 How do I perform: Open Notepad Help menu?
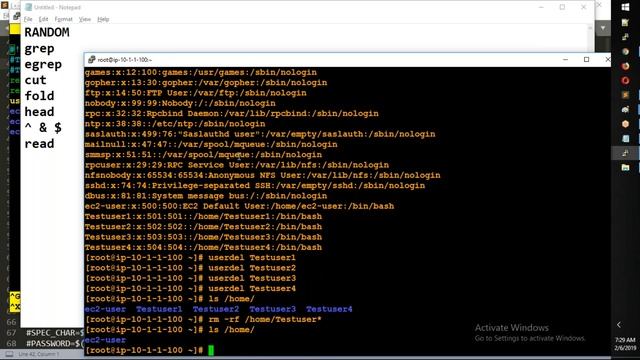pyautogui.click(x=103, y=19)
